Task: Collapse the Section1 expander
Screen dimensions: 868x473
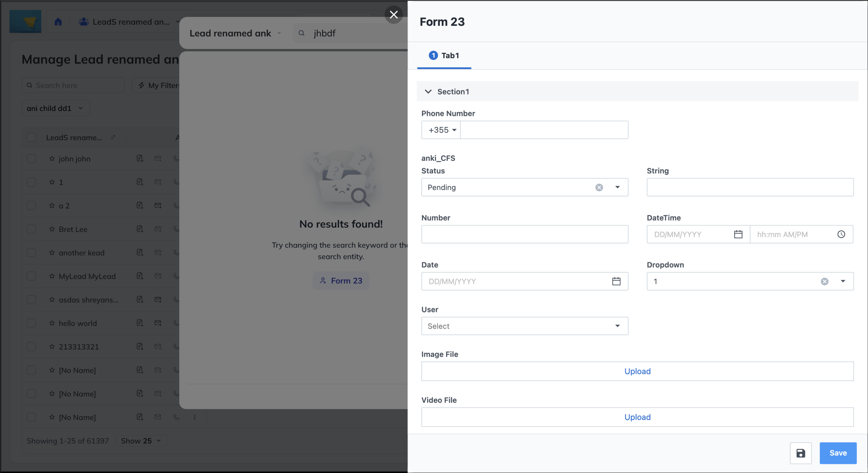Action: pos(428,91)
